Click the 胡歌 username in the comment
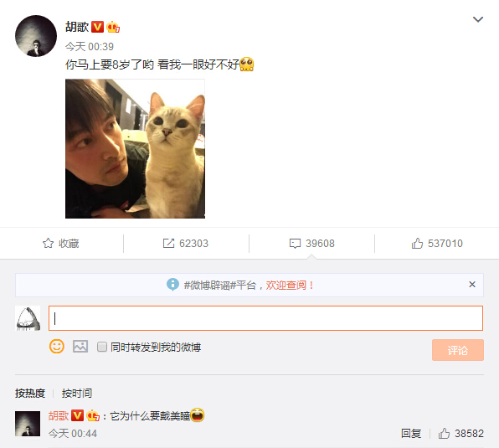Image resolution: width=499 pixels, height=448 pixels. [59, 416]
